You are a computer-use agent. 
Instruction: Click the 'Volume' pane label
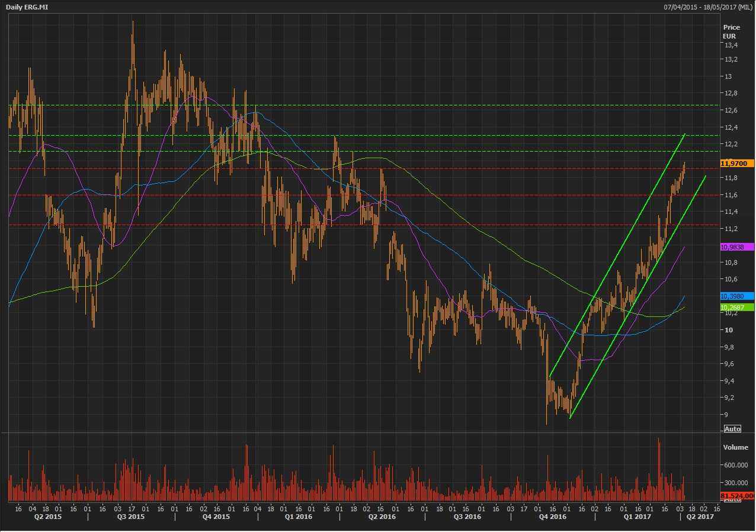coord(735,447)
